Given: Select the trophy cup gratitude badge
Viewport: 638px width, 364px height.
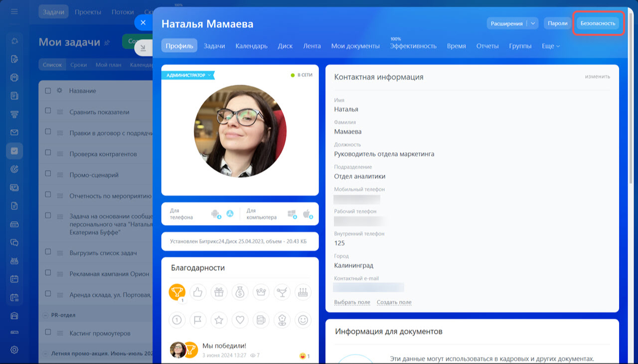Looking at the screenshot, I should (x=177, y=292).
